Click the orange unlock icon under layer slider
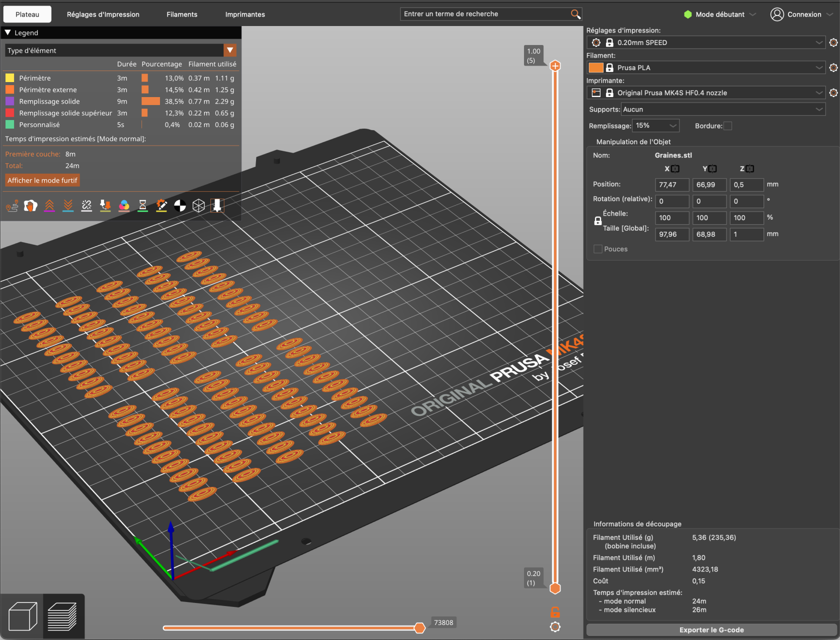This screenshot has width=840, height=640. coord(555,611)
